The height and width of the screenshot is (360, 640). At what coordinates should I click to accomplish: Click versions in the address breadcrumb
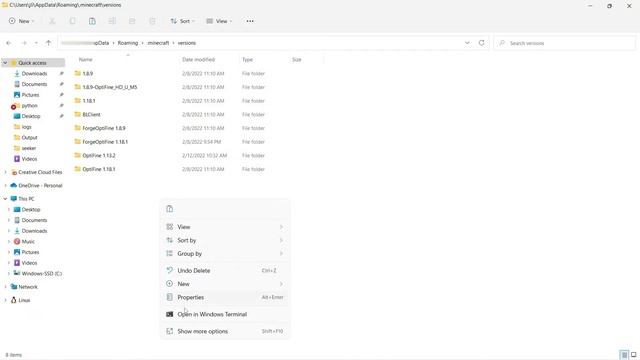coord(187,43)
